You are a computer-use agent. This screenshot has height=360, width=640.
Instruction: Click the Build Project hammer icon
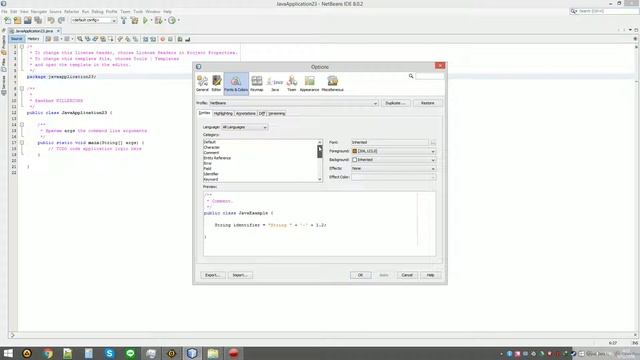(124, 20)
